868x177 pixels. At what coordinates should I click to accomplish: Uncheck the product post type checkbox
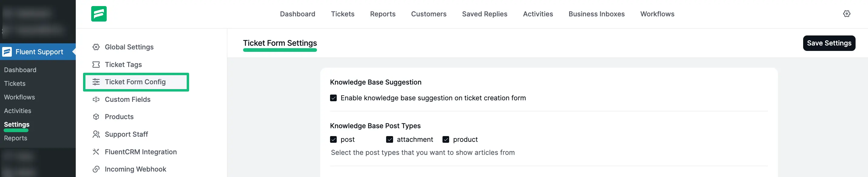446,140
